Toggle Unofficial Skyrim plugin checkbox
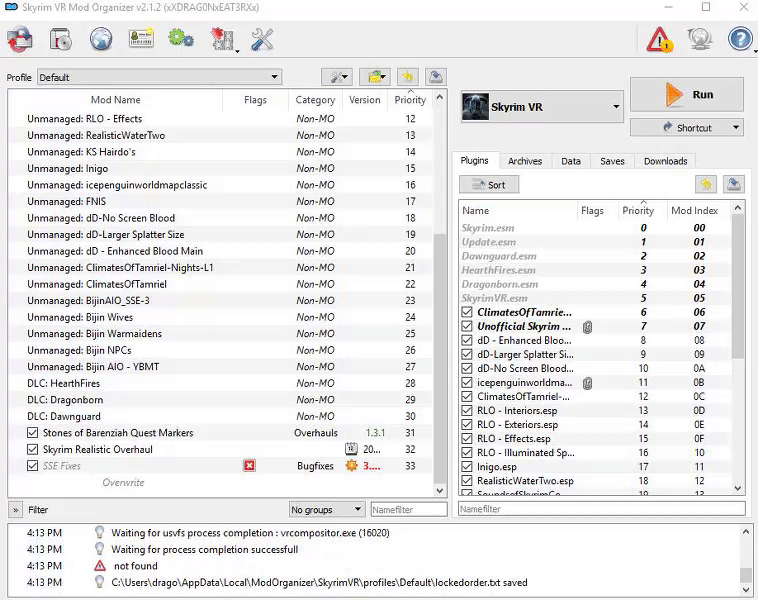The width and height of the screenshot is (758, 600). pyautogui.click(x=466, y=326)
